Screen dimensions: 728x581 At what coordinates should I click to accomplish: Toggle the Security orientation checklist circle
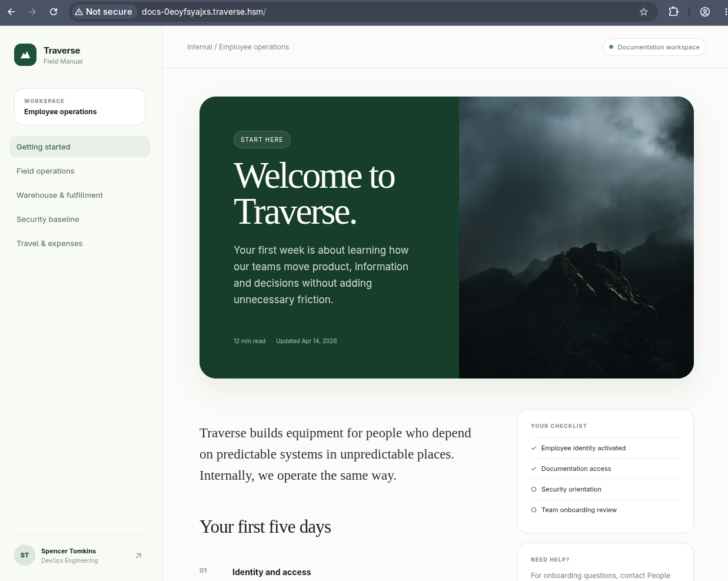(x=534, y=489)
